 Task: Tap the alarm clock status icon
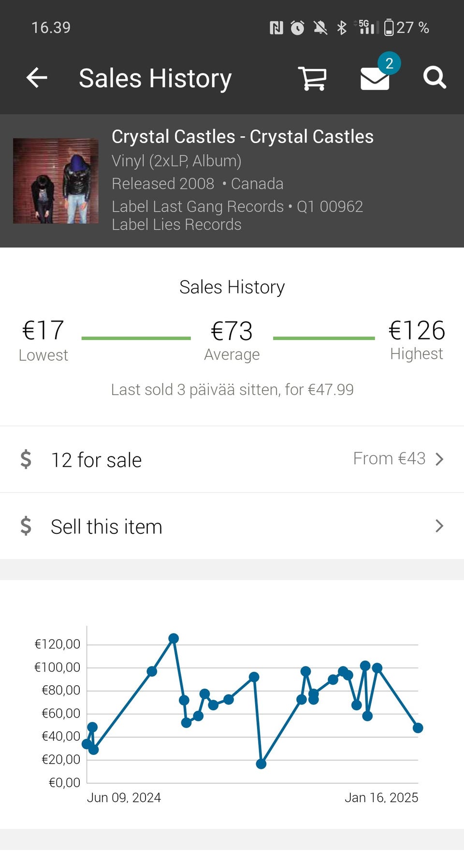point(297,28)
